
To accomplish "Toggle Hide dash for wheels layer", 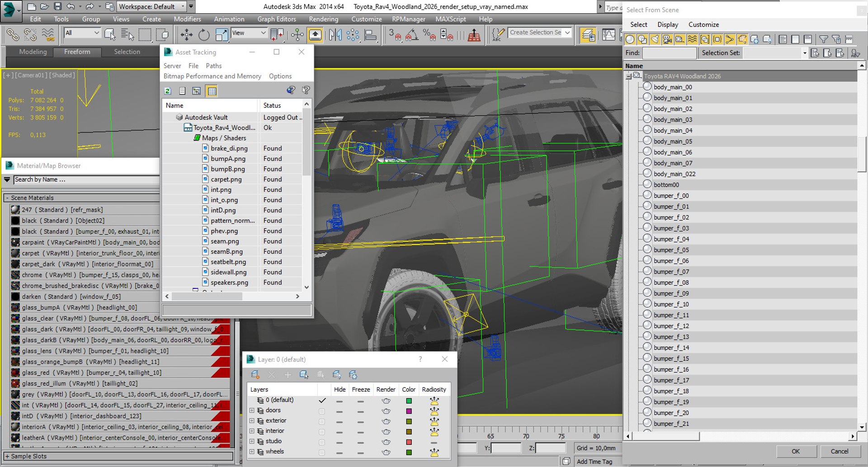I will click(x=340, y=453).
